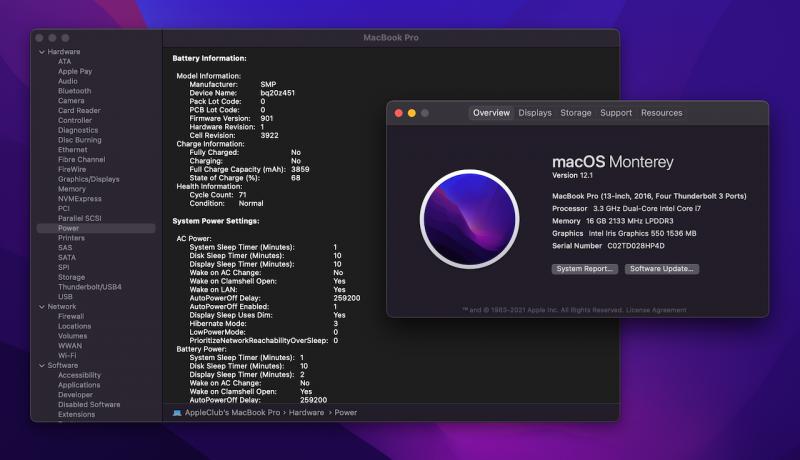Go to the Resources tab
Image resolution: width=800 pixels, height=460 pixels.
click(x=661, y=113)
